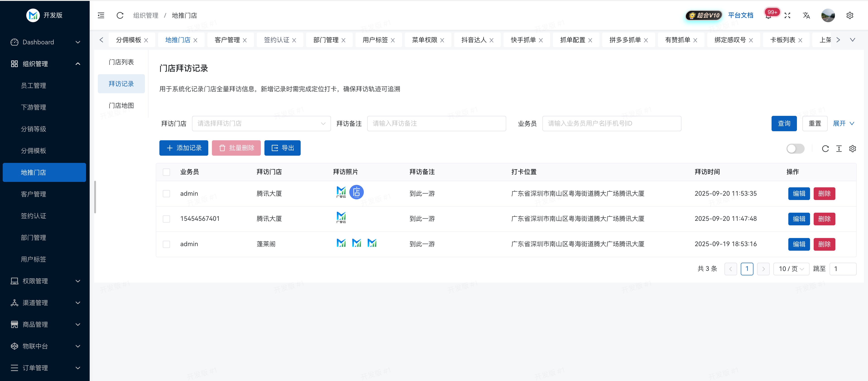The height and width of the screenshot is (381, 868).
Task: Click the 查询 search button
Action: [784, 124]
